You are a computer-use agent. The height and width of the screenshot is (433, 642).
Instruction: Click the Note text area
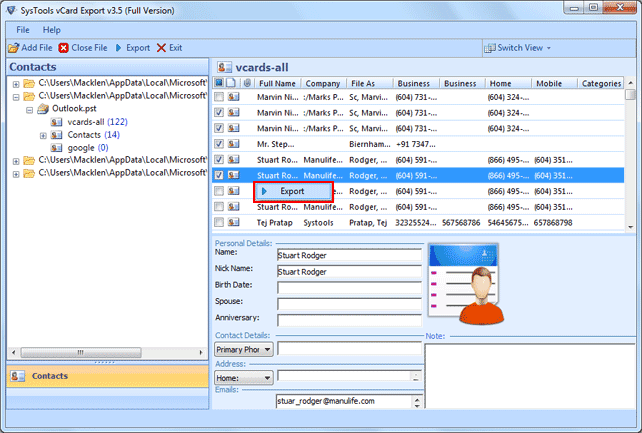point(530,376)
